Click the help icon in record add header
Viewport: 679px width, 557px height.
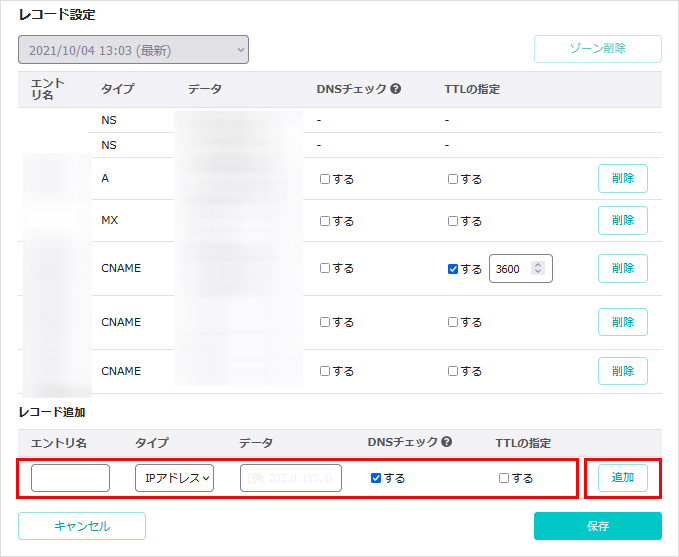pos(446,443)
